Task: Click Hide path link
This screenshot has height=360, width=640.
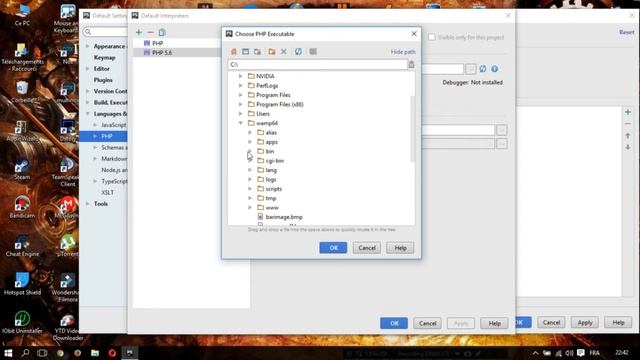Action: pos(403,52)
